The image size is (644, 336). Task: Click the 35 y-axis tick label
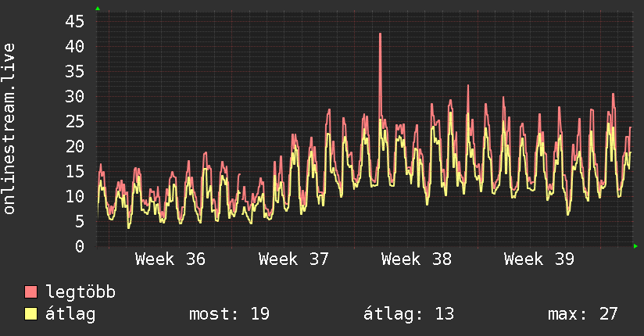coord(75,71)
